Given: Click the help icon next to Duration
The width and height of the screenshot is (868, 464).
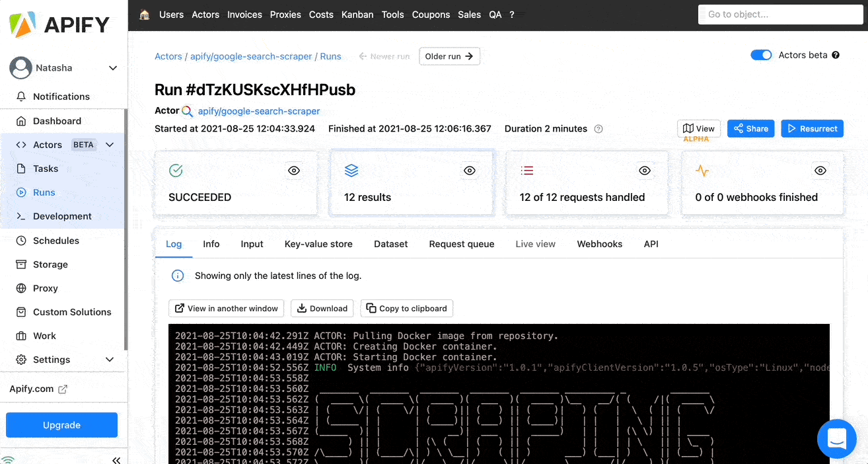Looking at the screenshot, I should pos(598,129).
